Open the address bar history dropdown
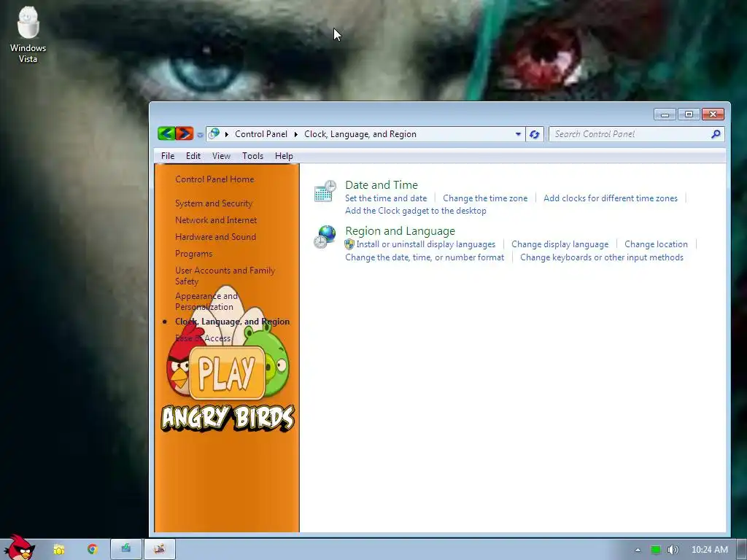This screenshot has height=560, width=747. coord(519,134)
